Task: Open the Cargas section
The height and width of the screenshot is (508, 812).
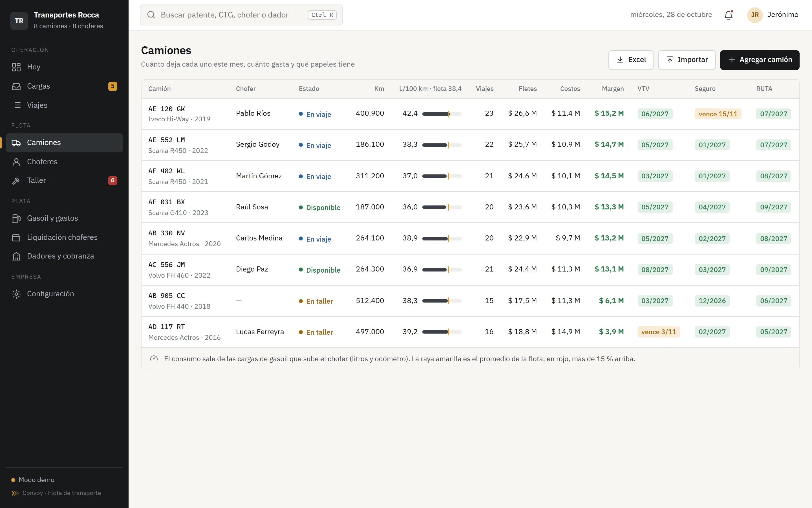Action: click(x=64, y=86)
